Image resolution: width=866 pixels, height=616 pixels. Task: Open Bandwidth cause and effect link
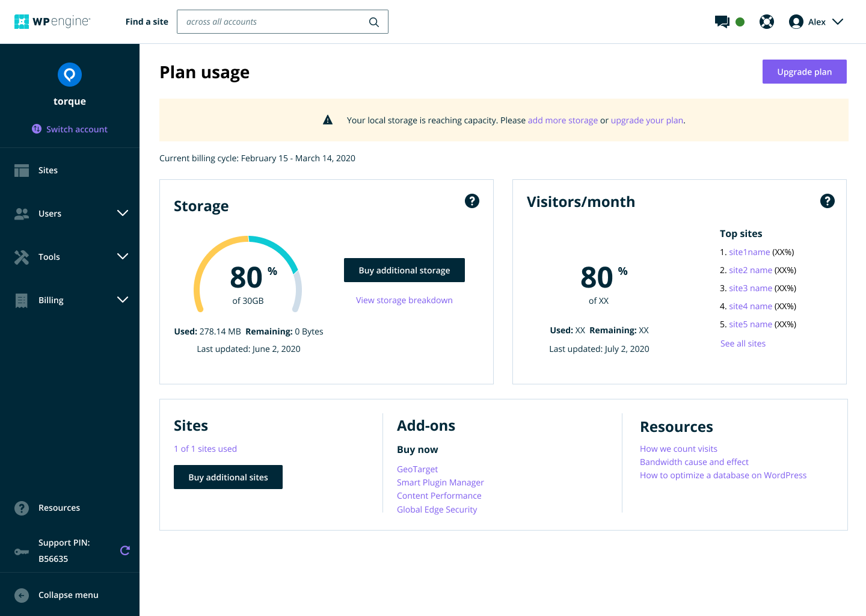pos(694,462)
